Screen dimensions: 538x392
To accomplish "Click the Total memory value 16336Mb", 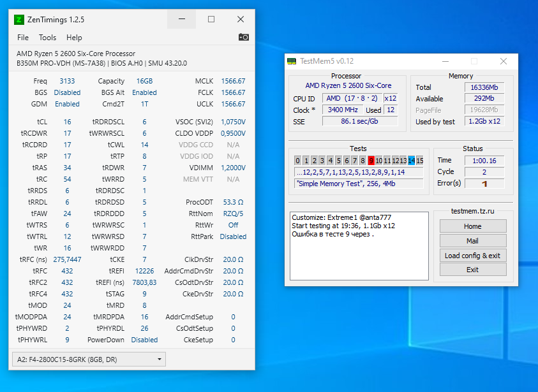I will click(x=484, y=87).
